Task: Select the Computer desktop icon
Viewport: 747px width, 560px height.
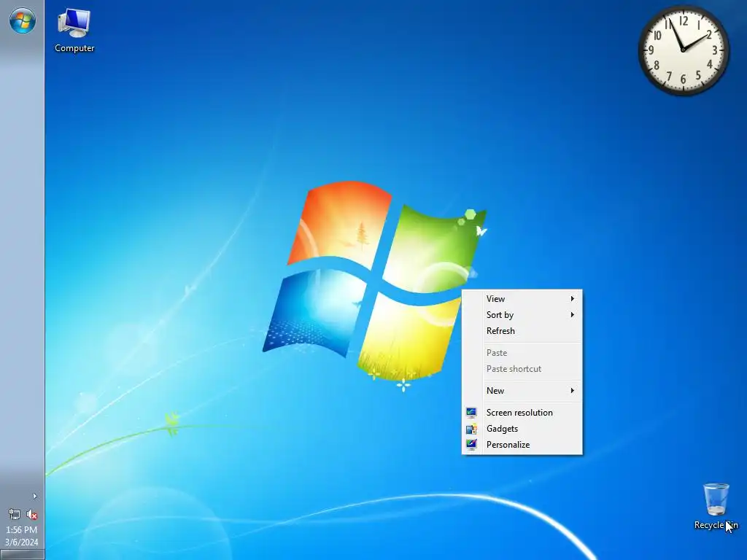Action: 74,31
